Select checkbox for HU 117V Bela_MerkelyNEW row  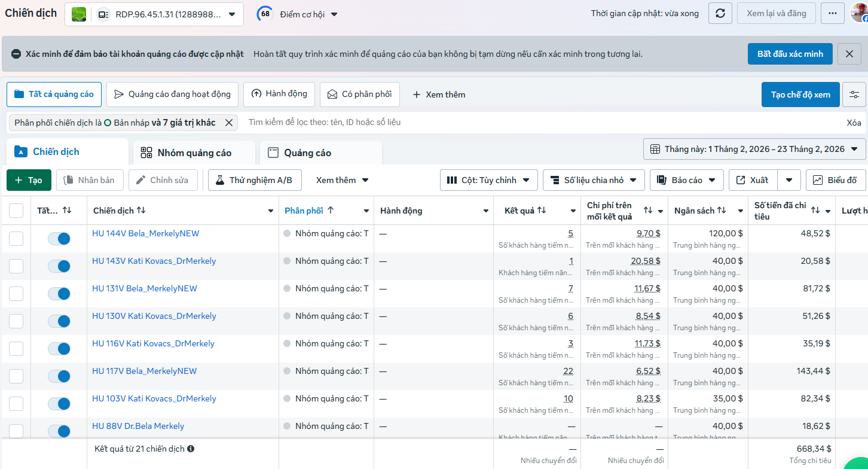(16, 376)
